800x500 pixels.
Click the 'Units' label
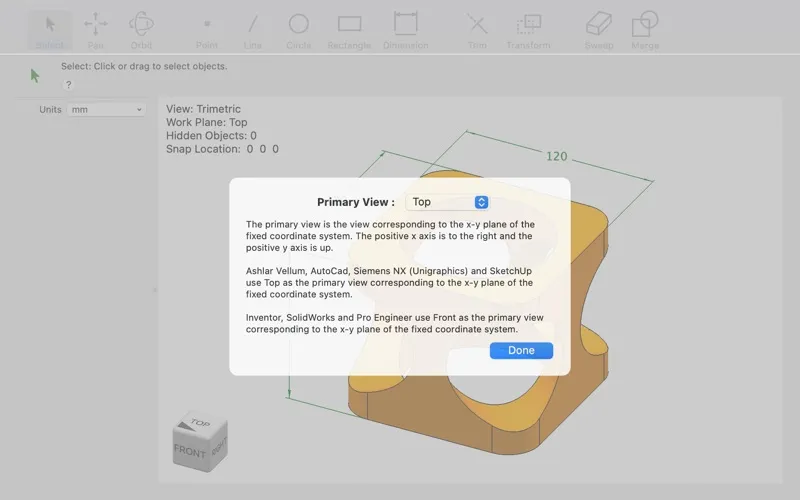(50, 110)
